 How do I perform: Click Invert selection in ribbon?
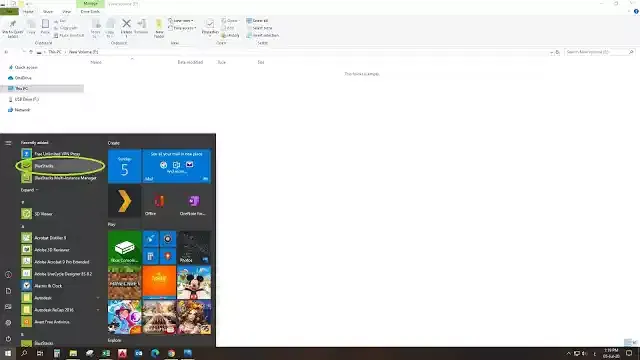point(263,35)
